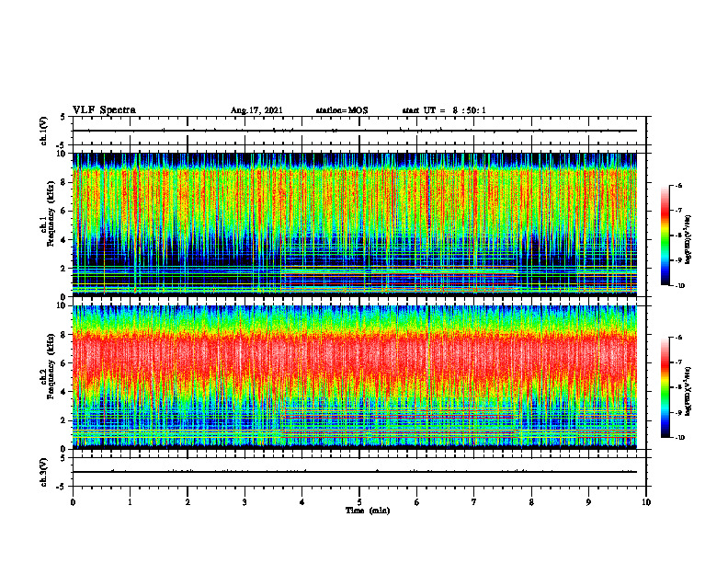This screenshot has width=728, height=563.
Task: Click ch.1 frequency axis tick "2"
Action: [x=64, y=269]
